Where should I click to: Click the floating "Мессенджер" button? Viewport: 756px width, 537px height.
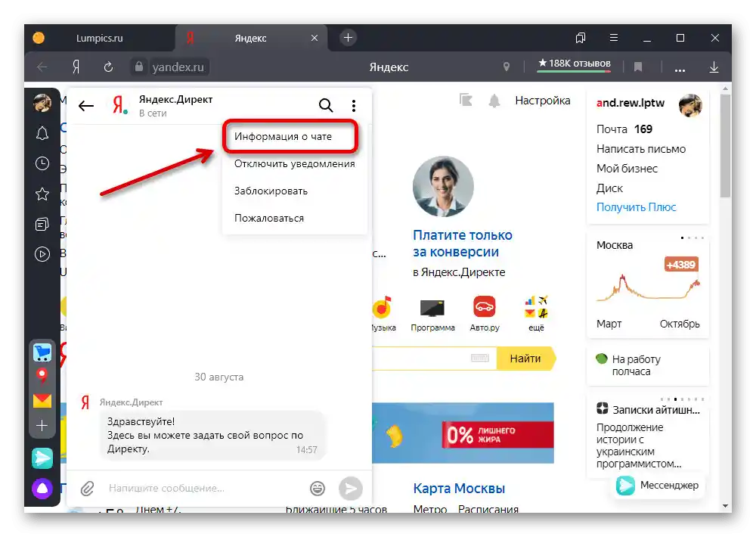point(658,486)
